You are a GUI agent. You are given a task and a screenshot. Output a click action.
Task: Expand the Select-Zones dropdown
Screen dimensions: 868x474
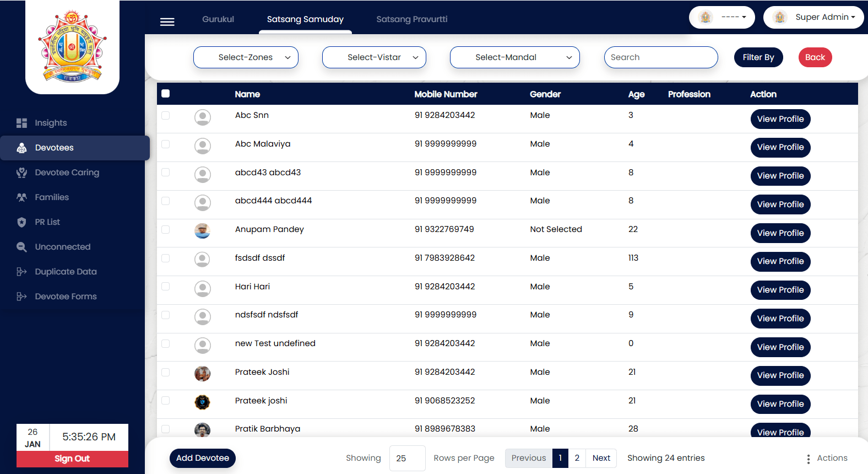[246, 57]
